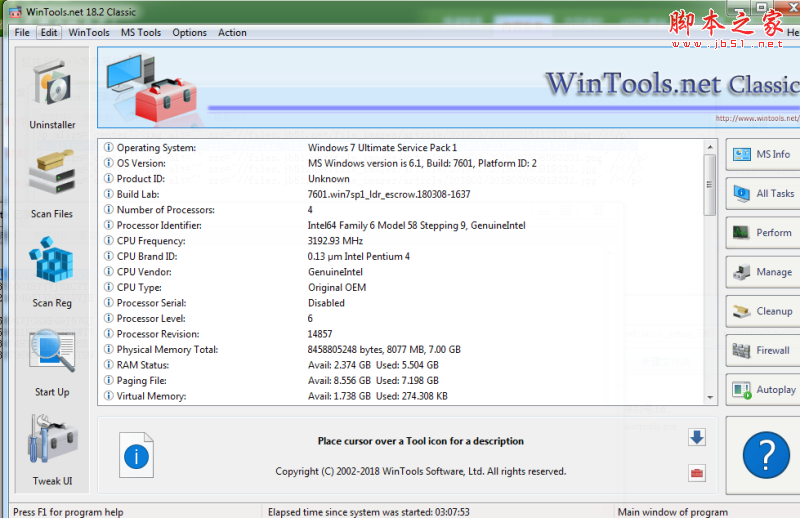The width and height of the screenshot is (800, 518).
Task: Open the Uninstaller tool
Action: [52, 93]
